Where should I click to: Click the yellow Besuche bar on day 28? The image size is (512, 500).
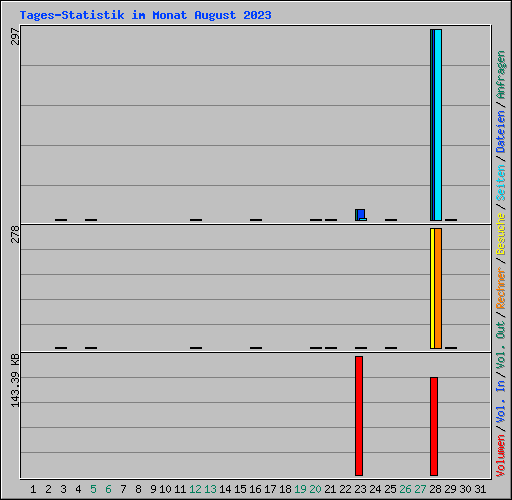pos(432,288)
